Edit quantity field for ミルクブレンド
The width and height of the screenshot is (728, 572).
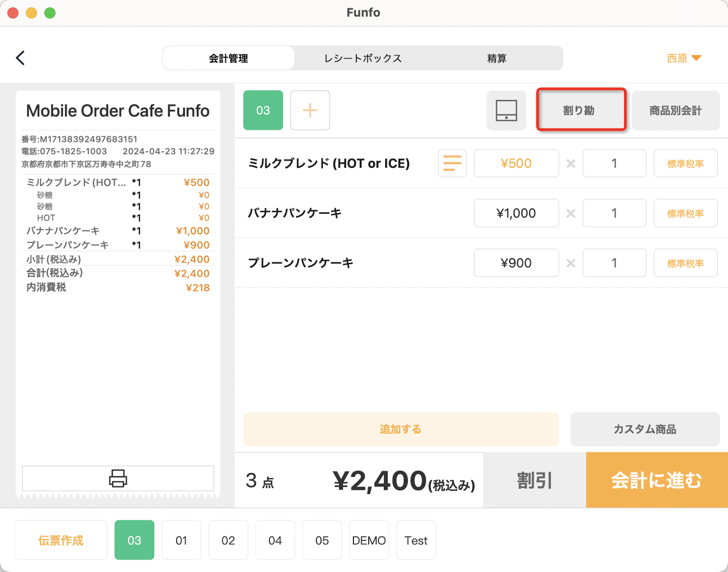pos(614,163)
